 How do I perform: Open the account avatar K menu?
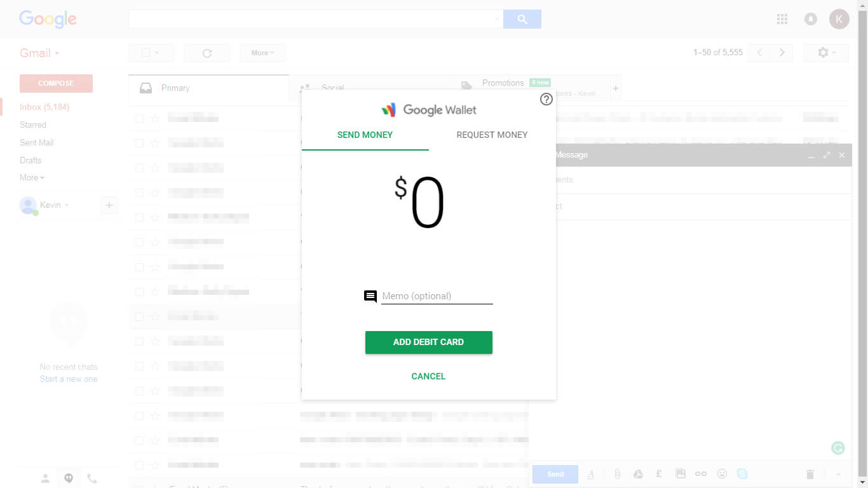839,19
